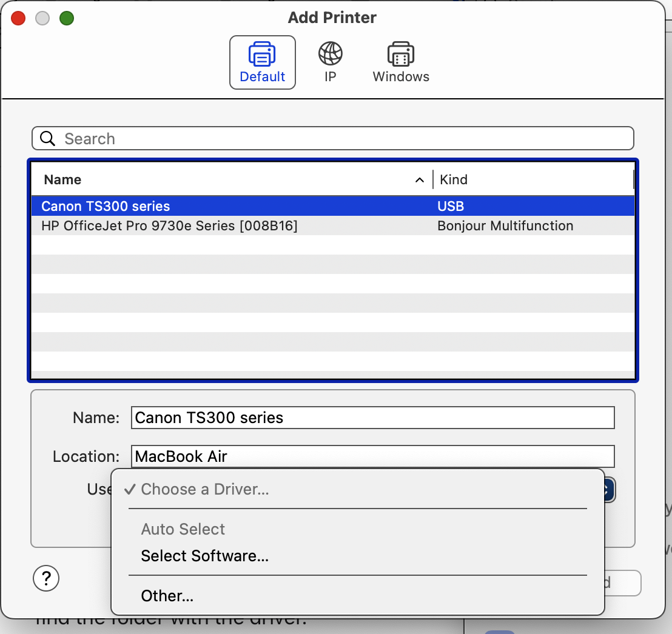Click the green zoom window button

pyautogui.click(x=67, y=18)
